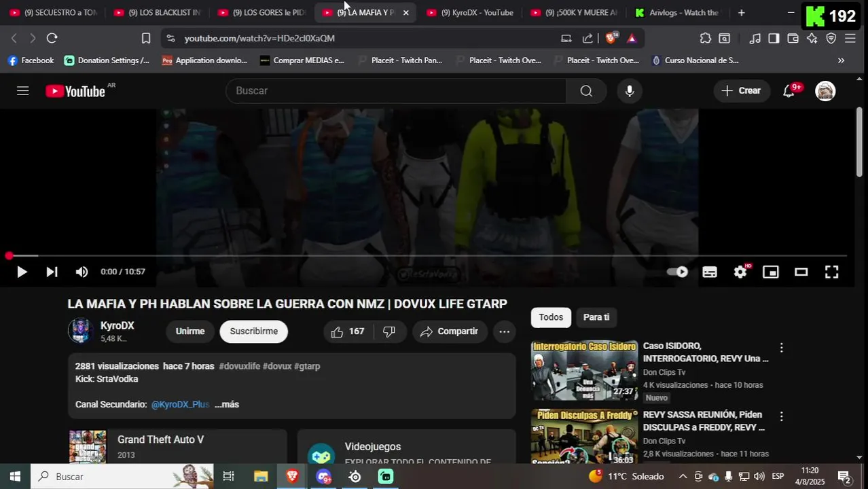Open the YouTube hamburger guide menu
This screenshot has width=868, height=489.
23,91
